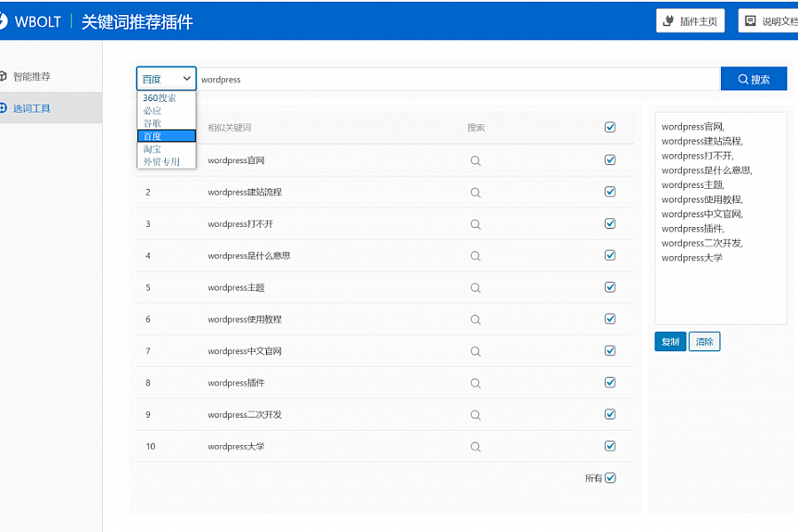Click the document icon on 说明文档 button
Viewport: 798px width, 532px height.
pos(750,21)
